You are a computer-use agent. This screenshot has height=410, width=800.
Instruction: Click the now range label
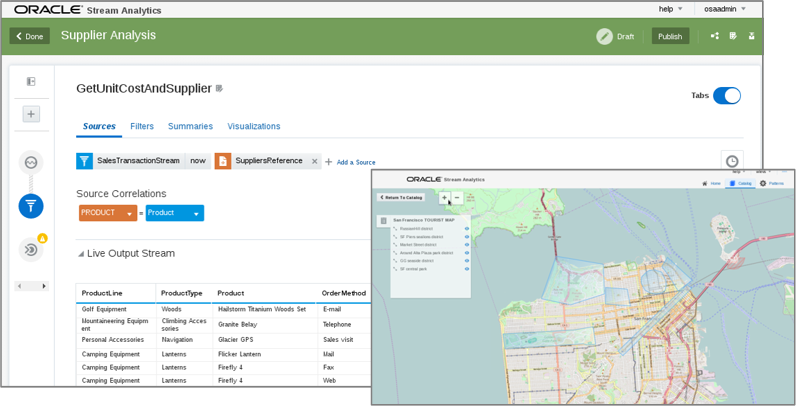(x=198, y=161)
